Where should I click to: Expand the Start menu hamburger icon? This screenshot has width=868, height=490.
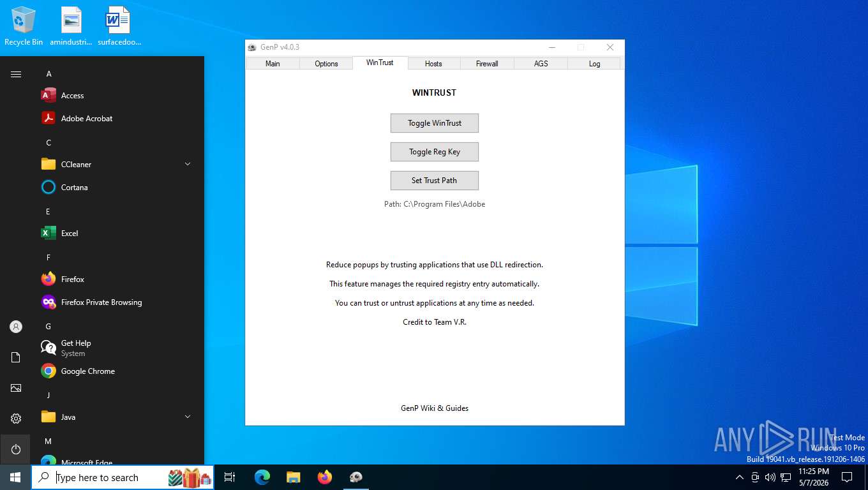(16, 74)
